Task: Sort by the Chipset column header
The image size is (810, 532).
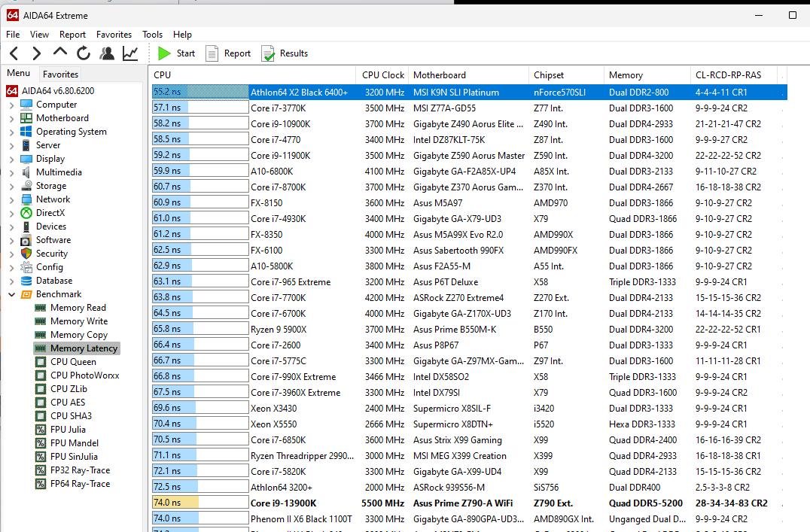Action: pyautogui.click(x=567, y=75)
